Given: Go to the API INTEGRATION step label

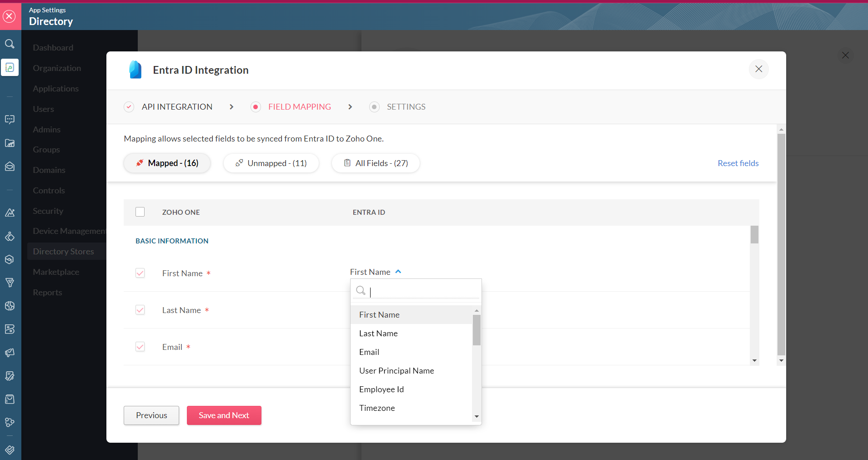Looking at the screenshot, I should [x=177, y=107].
